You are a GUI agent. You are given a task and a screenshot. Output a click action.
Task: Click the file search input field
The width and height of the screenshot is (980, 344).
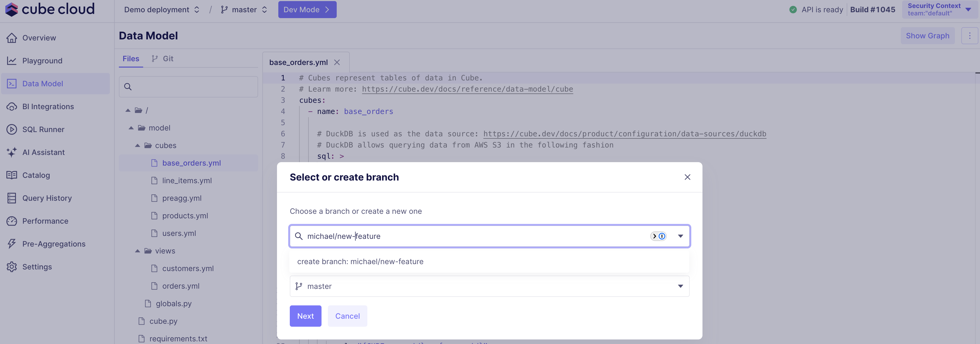point(192,87)
